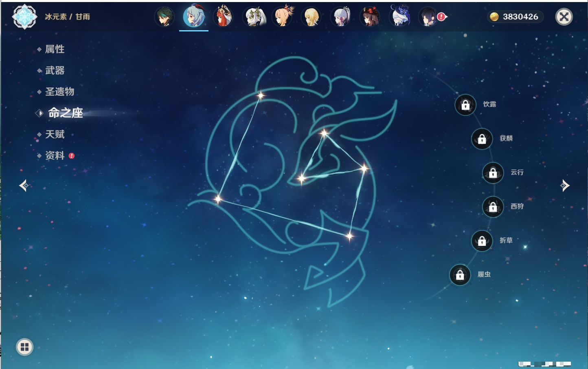Image resolution: width=588 pixels, height=369 pixels.
Task: Select Xiao's green-haired avatar
Action: coord(165,17)
